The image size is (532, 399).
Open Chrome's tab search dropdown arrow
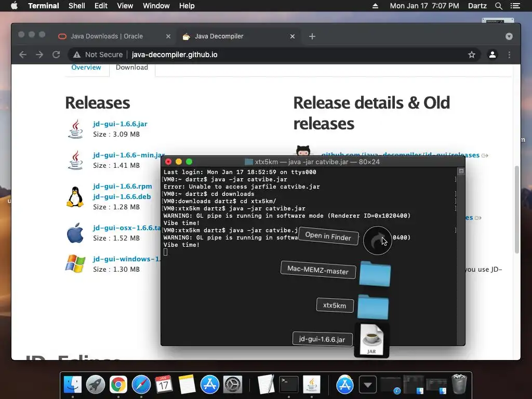509,36
